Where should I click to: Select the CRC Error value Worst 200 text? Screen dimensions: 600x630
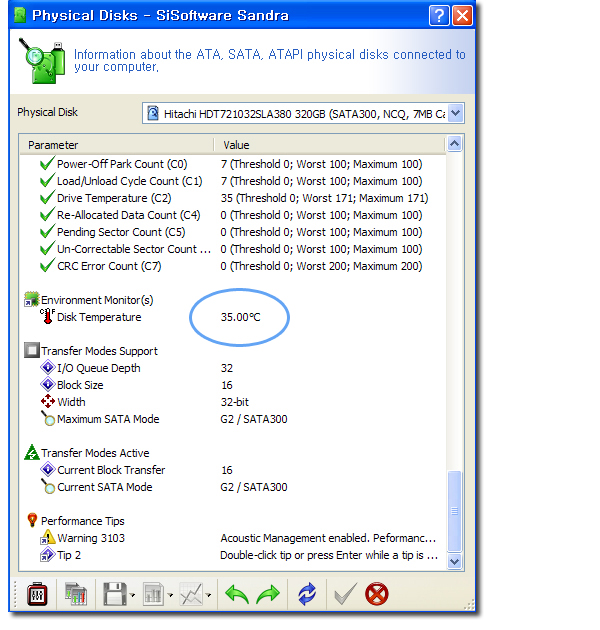point(321,266)
